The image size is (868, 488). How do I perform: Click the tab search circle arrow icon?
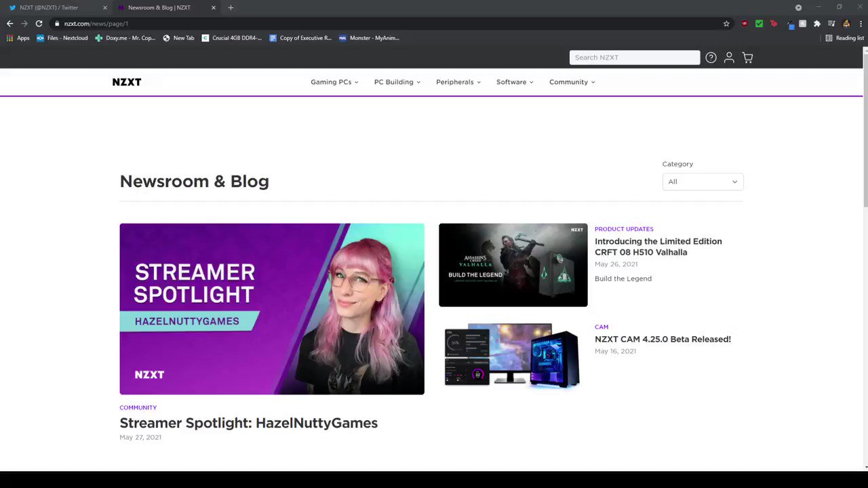point(798,7)
